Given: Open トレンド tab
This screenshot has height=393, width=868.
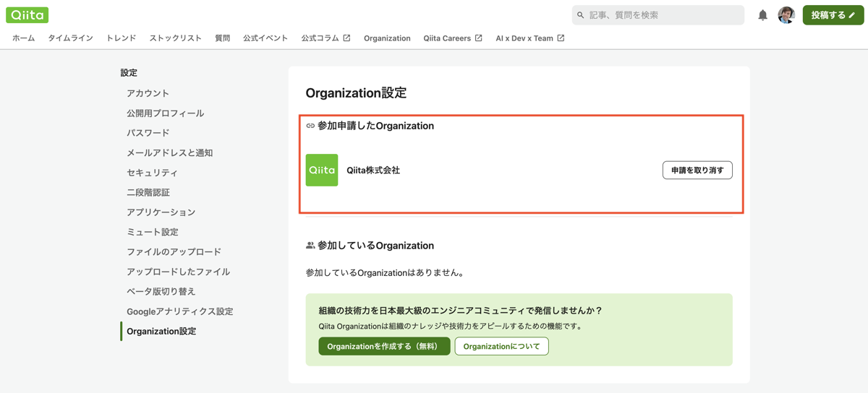Looking at the screenshot, I should [x=121, y=38].
